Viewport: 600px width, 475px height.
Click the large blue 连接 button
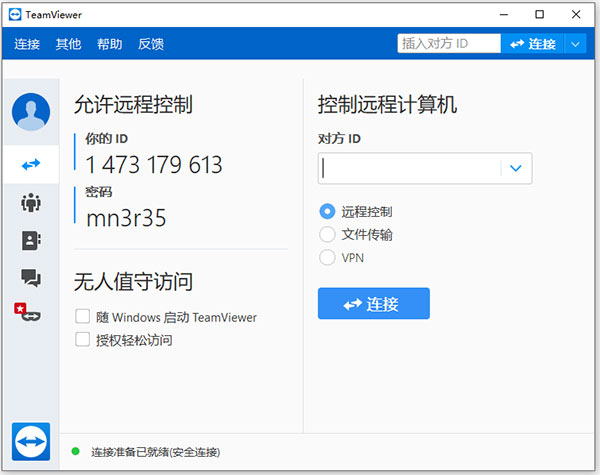point(373,304)
